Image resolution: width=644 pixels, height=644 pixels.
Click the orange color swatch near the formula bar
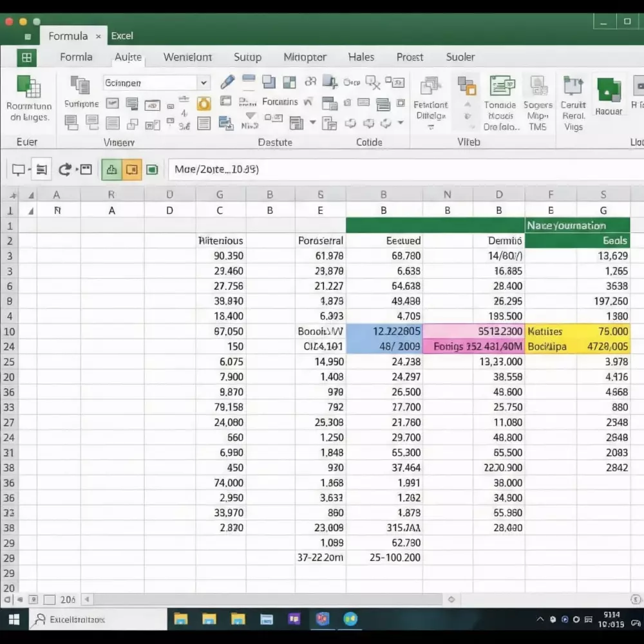[132, 168]
